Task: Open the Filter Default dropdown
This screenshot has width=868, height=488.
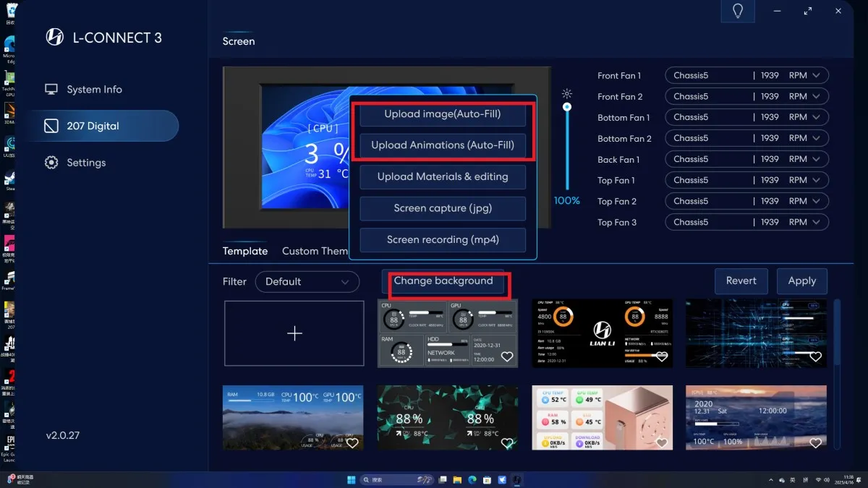Action: pos(307,282)
